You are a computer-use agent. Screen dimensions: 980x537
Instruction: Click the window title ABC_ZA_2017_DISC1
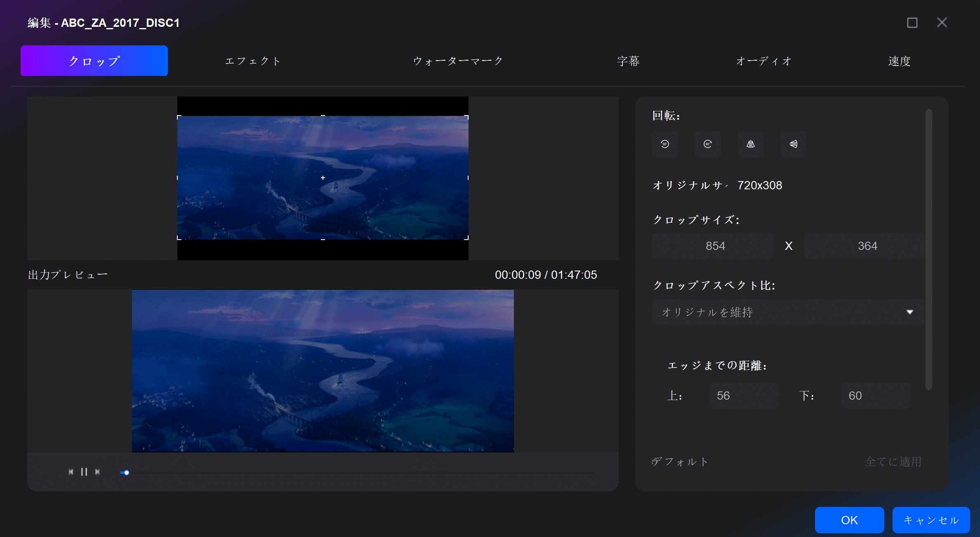120,23
